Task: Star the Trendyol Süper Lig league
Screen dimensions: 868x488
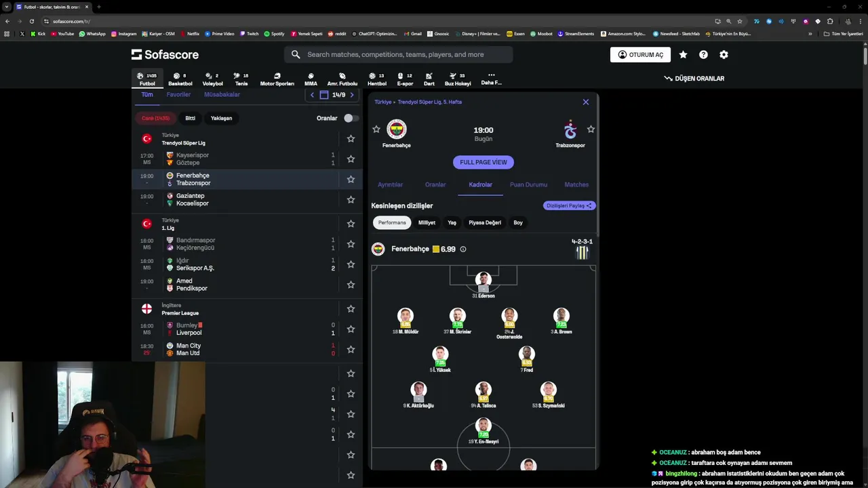Action: point(351,138)
